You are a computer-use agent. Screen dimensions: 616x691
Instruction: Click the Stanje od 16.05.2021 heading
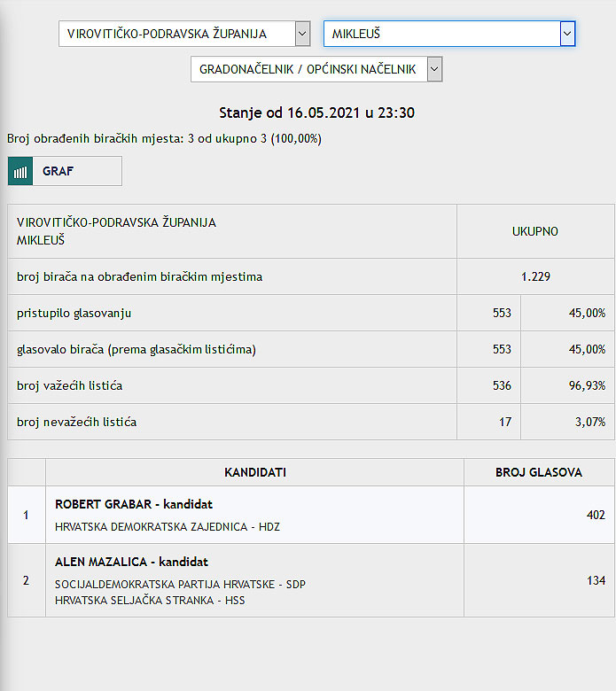click(317, 113)
